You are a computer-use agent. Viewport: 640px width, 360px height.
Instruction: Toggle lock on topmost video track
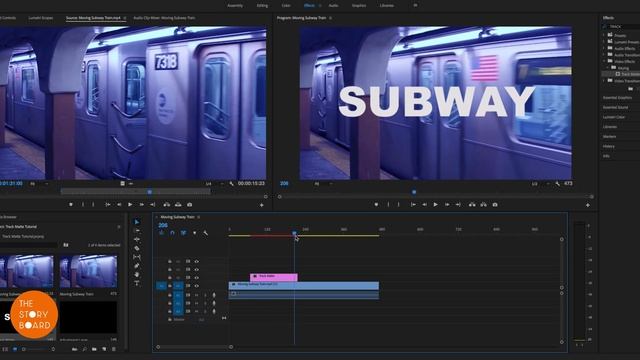pos(170,261)
